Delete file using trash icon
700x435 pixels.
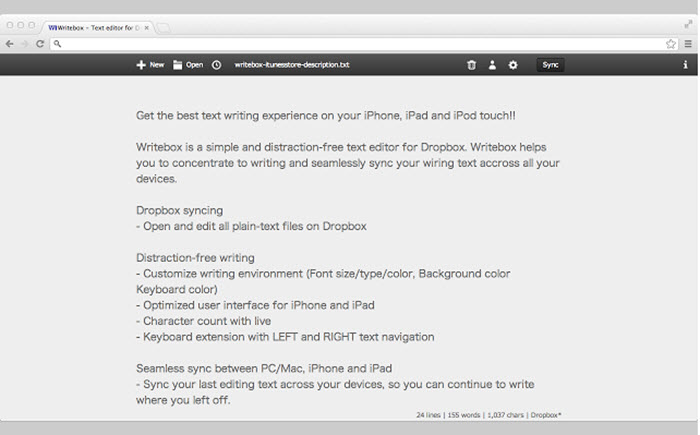(x=471, y=65)
